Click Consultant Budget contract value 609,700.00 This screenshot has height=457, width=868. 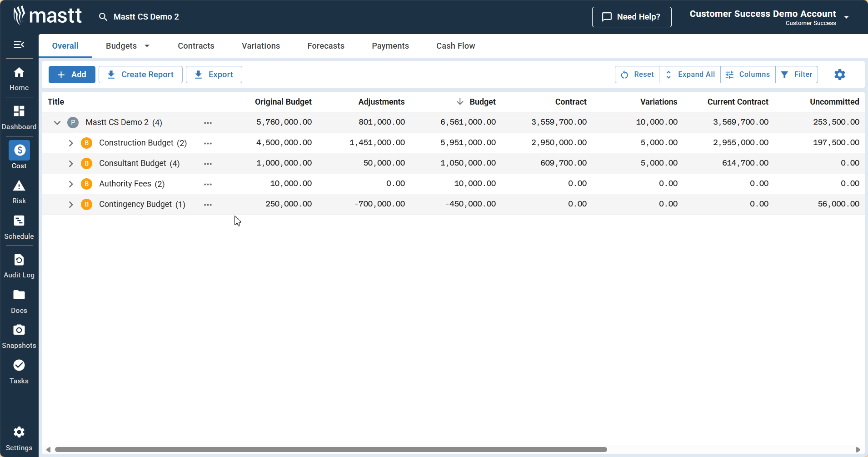pyautogui.click(x=564, y=163)
